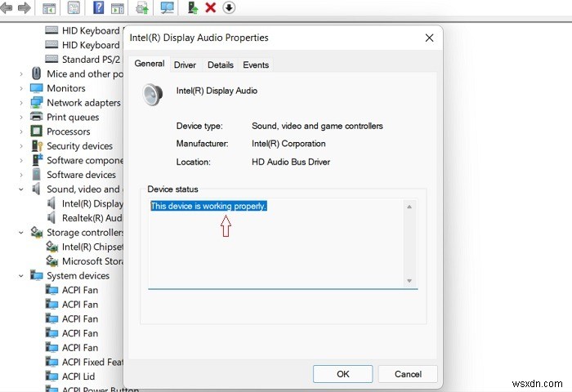
Task: Click "Sound, video and game controllers" device type value
Action: [x=317, y=126]
